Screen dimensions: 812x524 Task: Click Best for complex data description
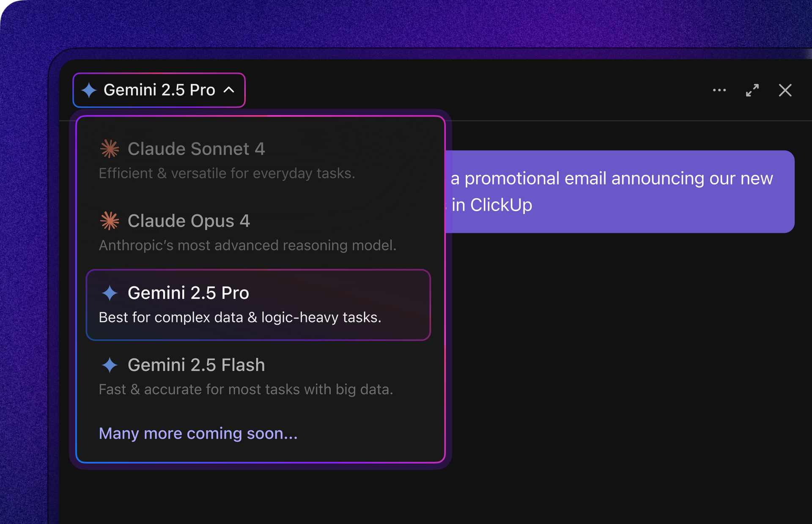[x=240, y=318]
